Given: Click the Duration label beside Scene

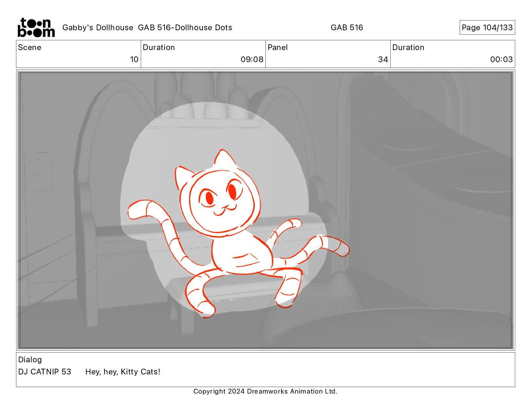Looking at the screenshot, I should tap(159, 47).
